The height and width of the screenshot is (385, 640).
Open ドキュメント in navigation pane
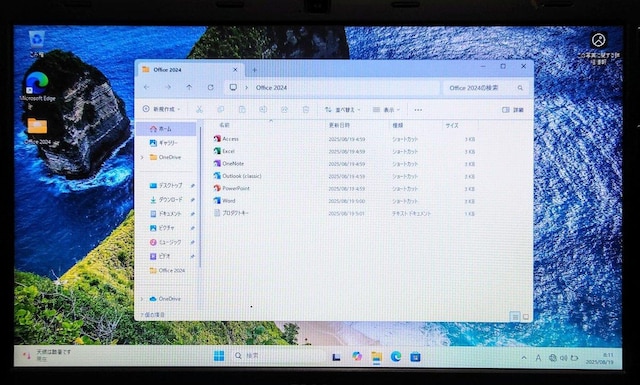coord(167,214)
